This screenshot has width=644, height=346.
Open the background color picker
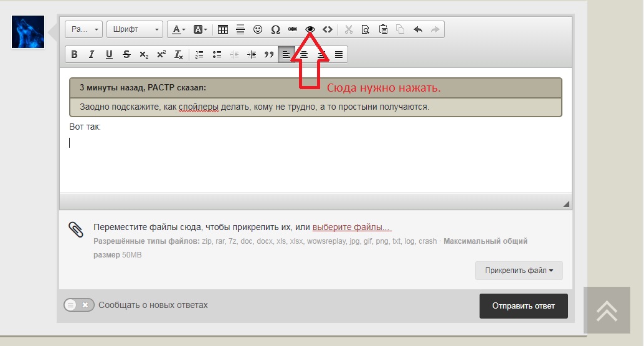point(201,29)
